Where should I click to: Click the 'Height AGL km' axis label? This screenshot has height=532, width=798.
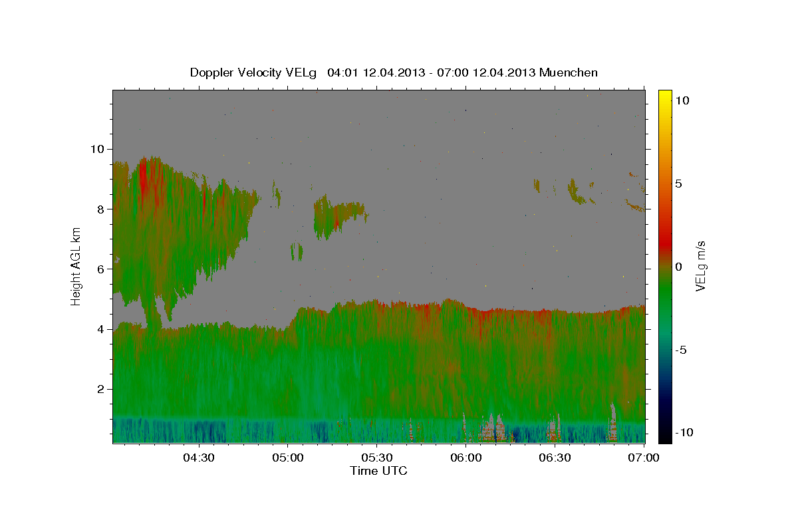(x=76, y=267)
